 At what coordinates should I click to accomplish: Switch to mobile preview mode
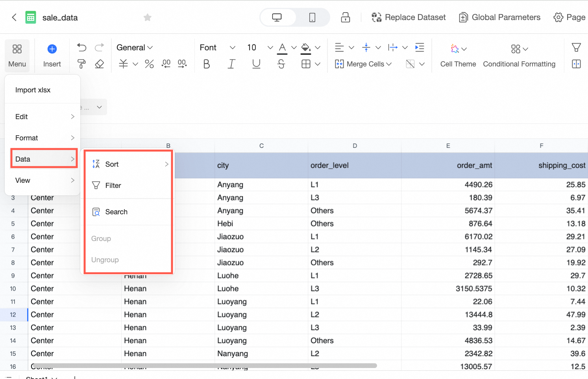(312, 17)
